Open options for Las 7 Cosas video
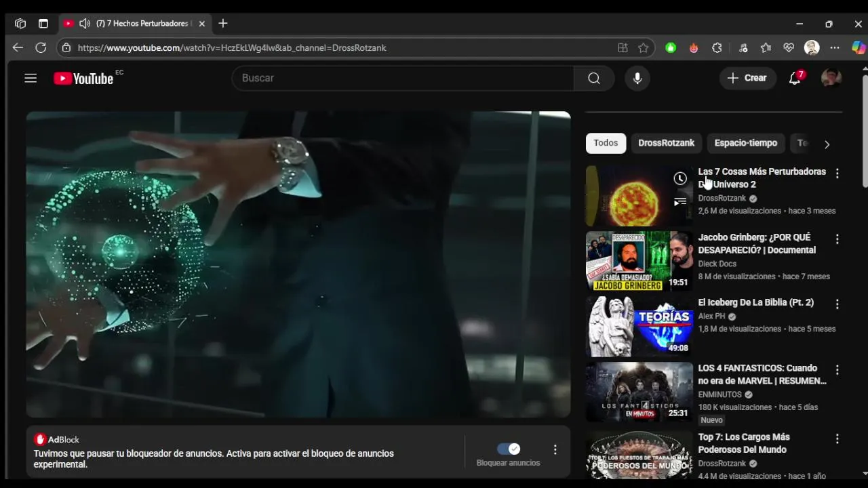 (837, 174)
